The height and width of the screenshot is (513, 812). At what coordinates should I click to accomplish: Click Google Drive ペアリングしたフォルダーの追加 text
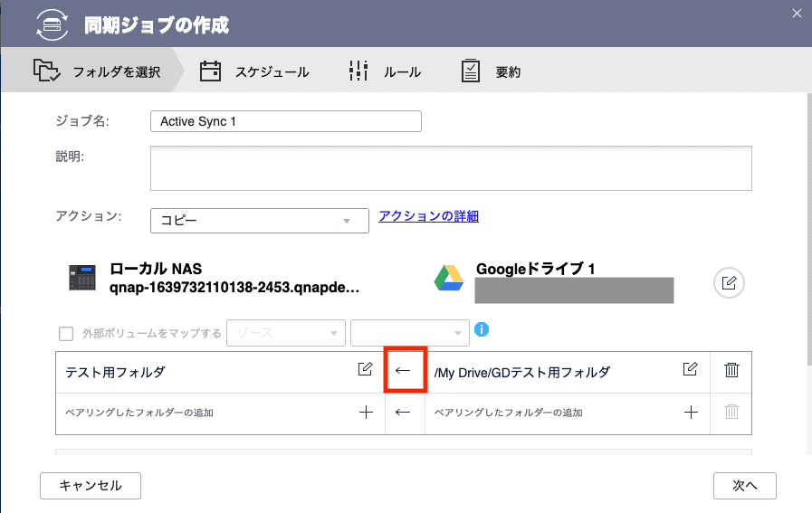508,413
